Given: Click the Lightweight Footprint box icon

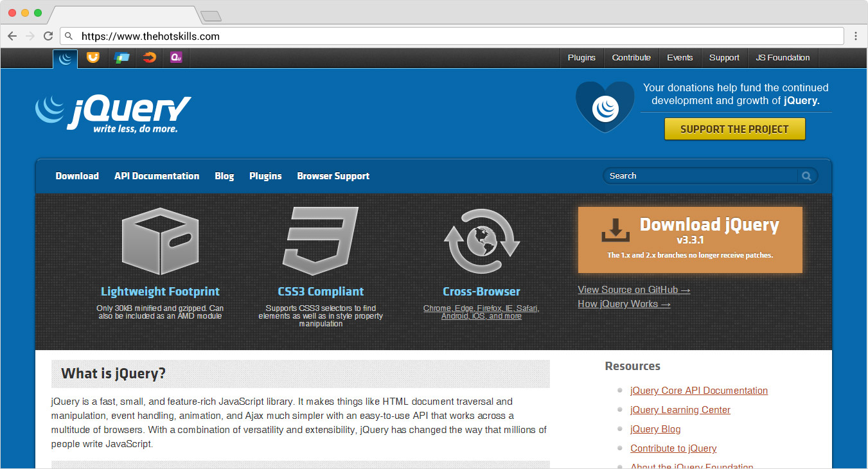Looking at the screenshot, I should (x=160, y=241).
